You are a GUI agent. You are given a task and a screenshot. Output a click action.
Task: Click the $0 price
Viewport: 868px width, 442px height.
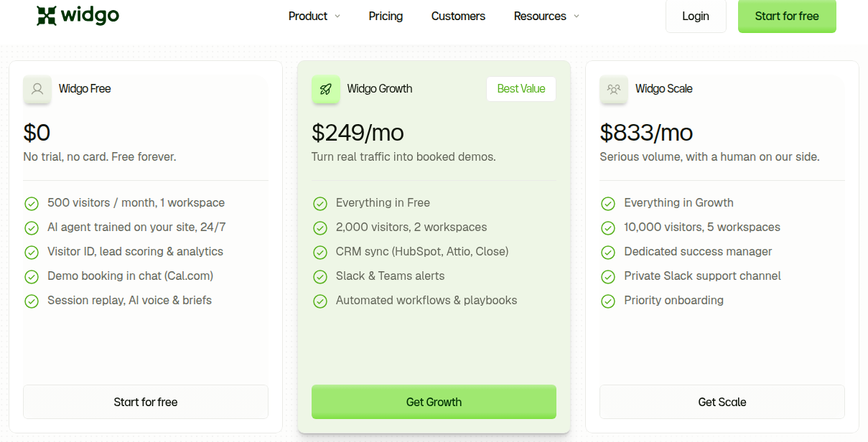click(37, 132)
